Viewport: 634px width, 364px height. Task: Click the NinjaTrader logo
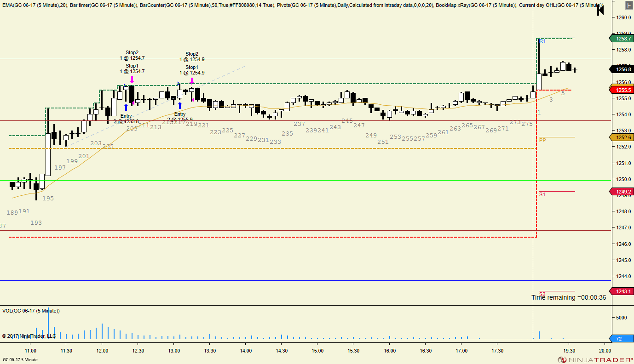(x=595, y=359)
